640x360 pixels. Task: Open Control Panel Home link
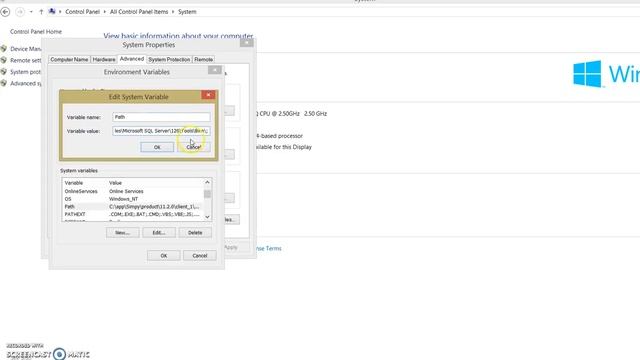(36, 31)
